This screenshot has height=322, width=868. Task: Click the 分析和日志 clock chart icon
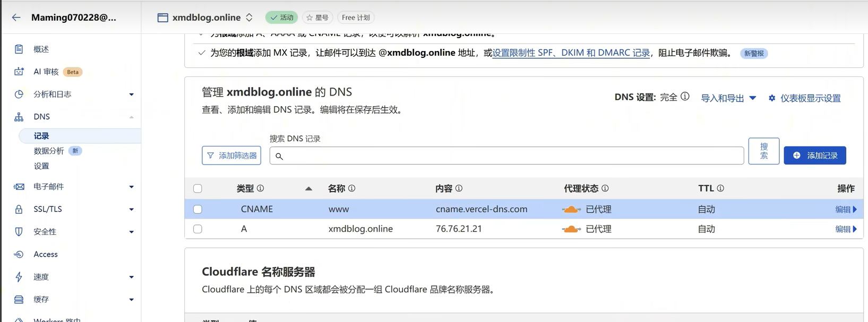click(19, 94)
